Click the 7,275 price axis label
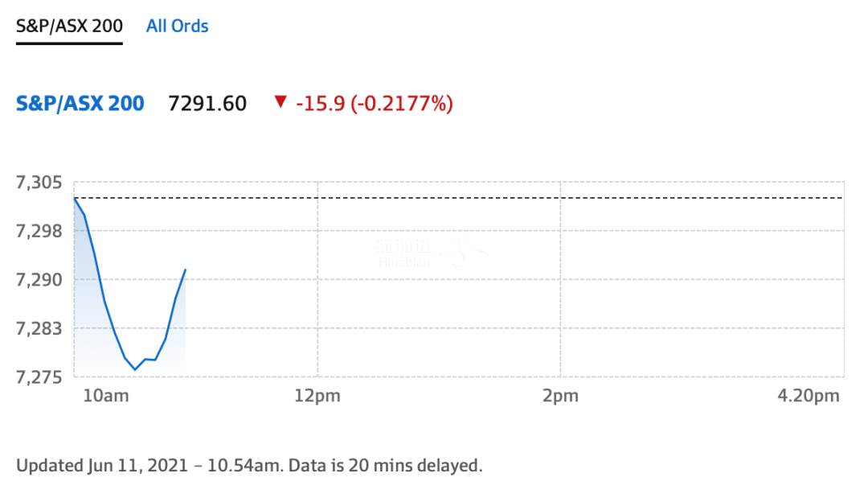This screenshot has width=868, height=502. pos(39,376)
